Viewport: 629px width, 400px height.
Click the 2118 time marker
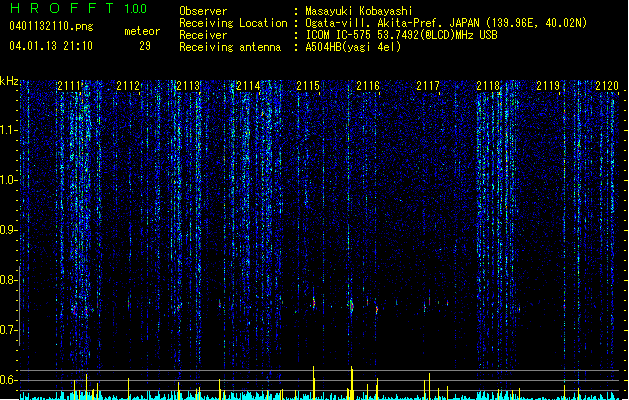[488, 86]
